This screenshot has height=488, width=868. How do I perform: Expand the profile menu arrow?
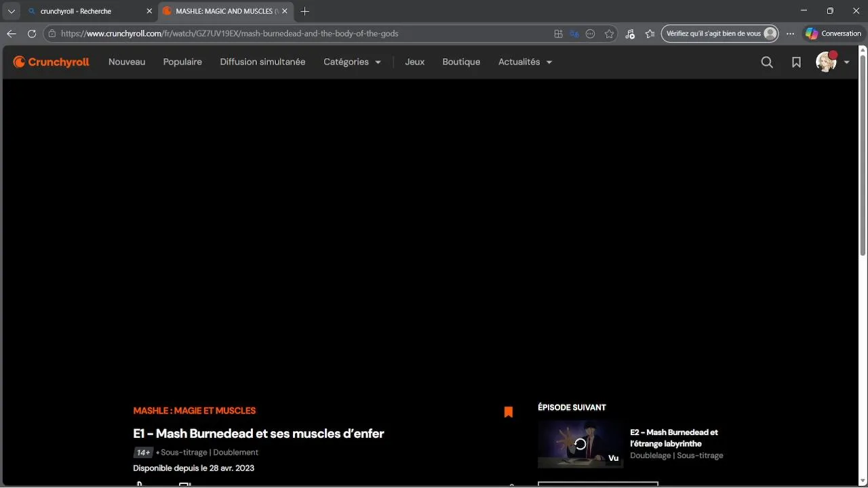tap(847, 62)
